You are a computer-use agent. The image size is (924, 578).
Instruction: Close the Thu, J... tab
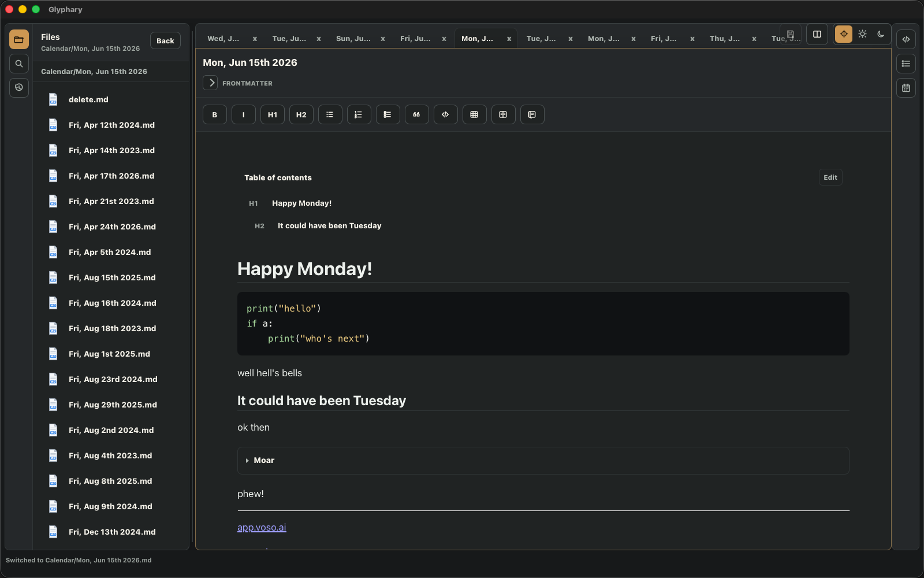coord(754,39)
